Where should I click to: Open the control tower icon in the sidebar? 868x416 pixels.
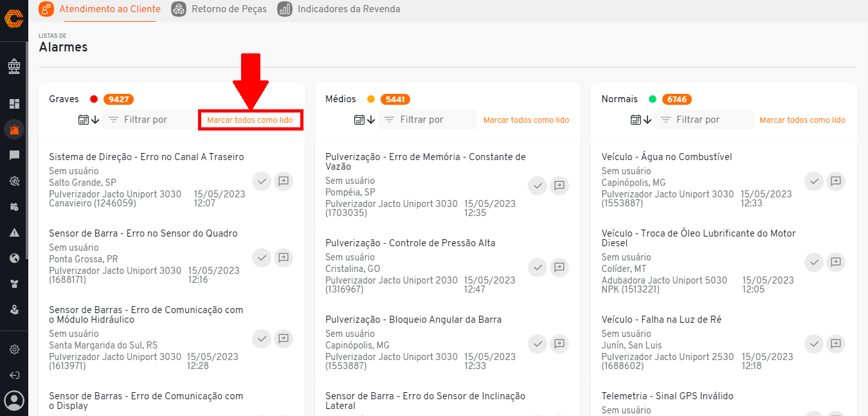[14, 66]
